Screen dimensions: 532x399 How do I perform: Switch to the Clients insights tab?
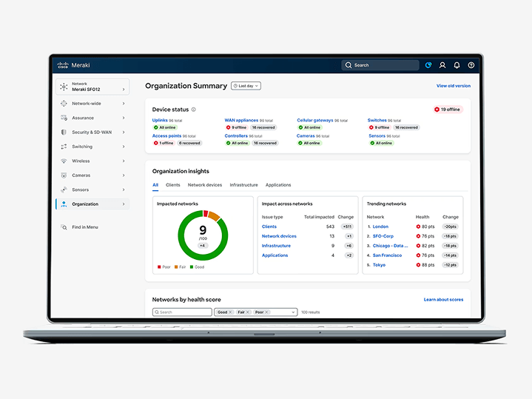coord(172,185)
